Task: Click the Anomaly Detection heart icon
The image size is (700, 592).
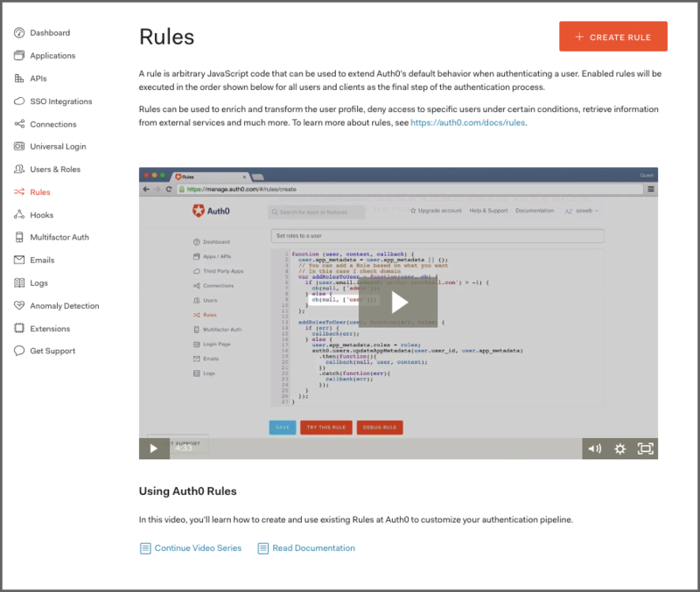Action: [19, 305]
